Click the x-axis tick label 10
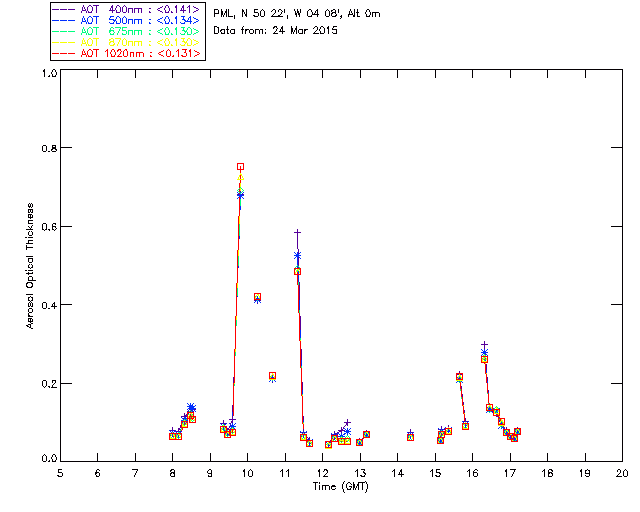This screenshot has width=640, height=512. coord(247,474)
